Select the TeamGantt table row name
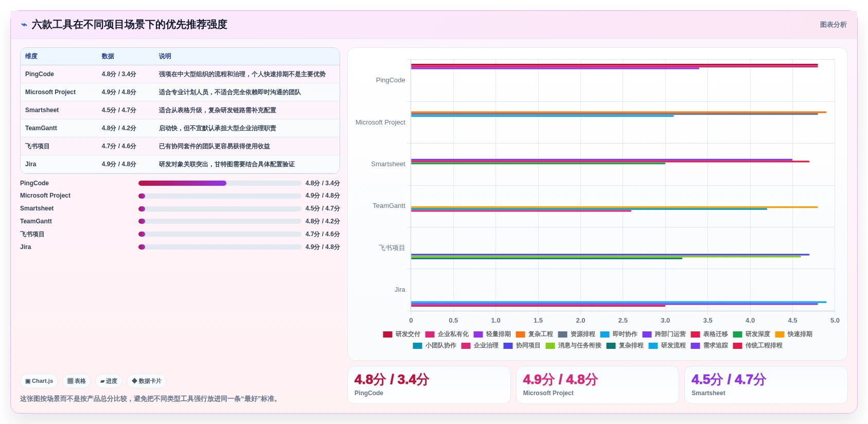The width and height of the screenshot is (868, 424). (x=41, y=128)
